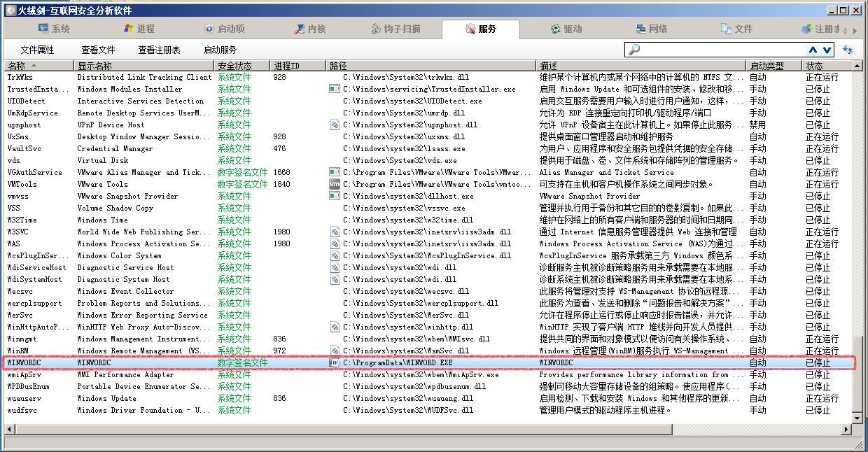
Task: Click the 启动服务 button
Action: pos(220,50)
